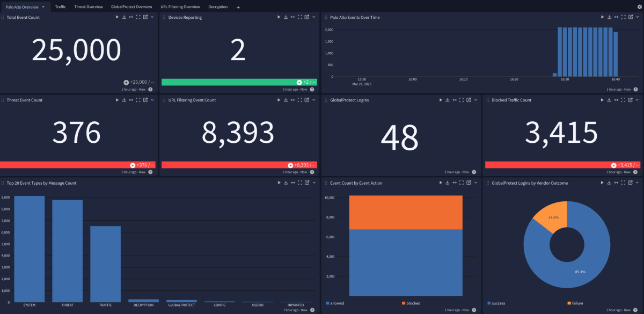Click the SYSTEM bar in event types chart
This screenshot has height=314, width=644.
pyautogui.click(x=30, y=249)
